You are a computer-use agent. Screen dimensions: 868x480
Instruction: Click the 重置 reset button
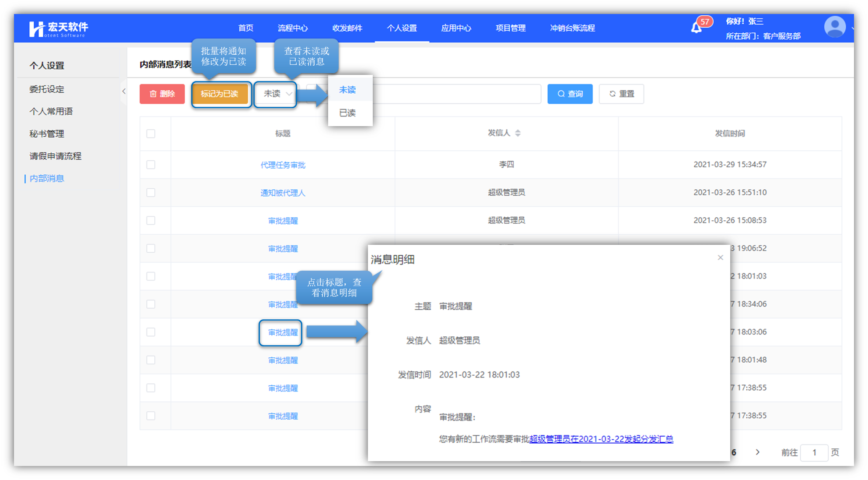point(621,94)
